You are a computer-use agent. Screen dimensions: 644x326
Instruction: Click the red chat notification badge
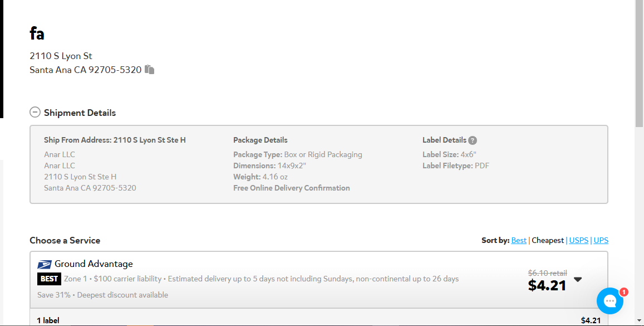[623, 292]
